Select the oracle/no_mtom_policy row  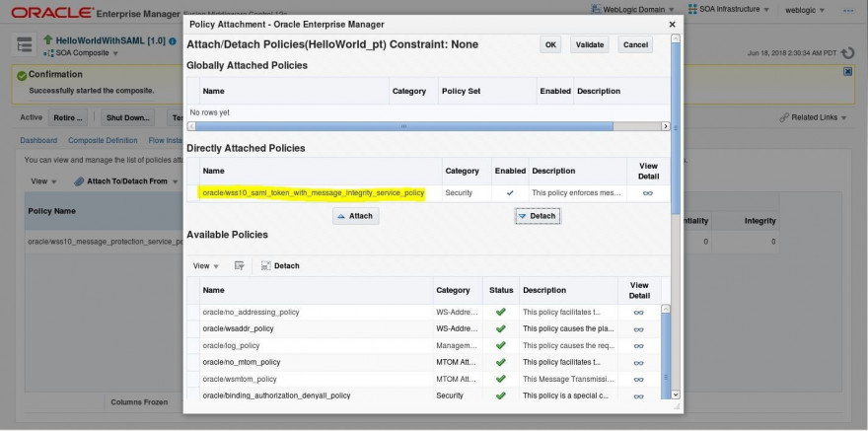(423, 362)
